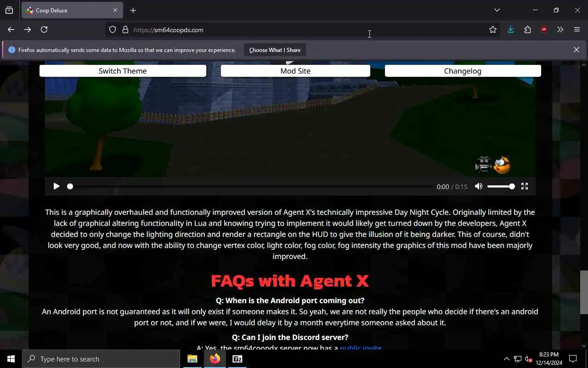The image size is (588, 368).
Task: Adjust the video volume slider
Action: click(x=501, y=186)
